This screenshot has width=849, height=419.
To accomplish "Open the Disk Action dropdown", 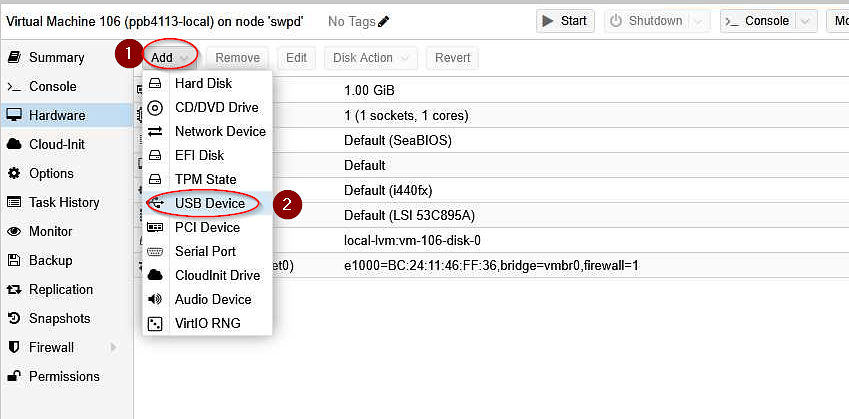I will (371, 58).
